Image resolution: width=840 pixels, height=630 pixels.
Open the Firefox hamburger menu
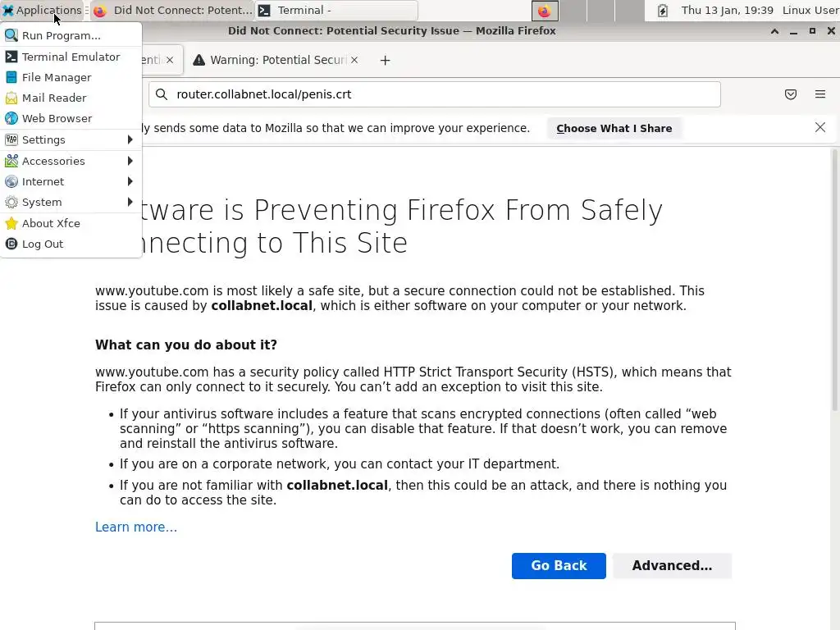click(x=819, y=94)
